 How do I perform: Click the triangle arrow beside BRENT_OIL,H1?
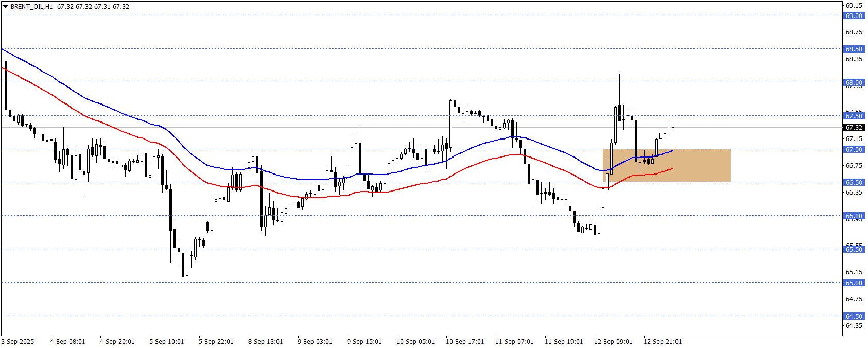pos(6,7)
